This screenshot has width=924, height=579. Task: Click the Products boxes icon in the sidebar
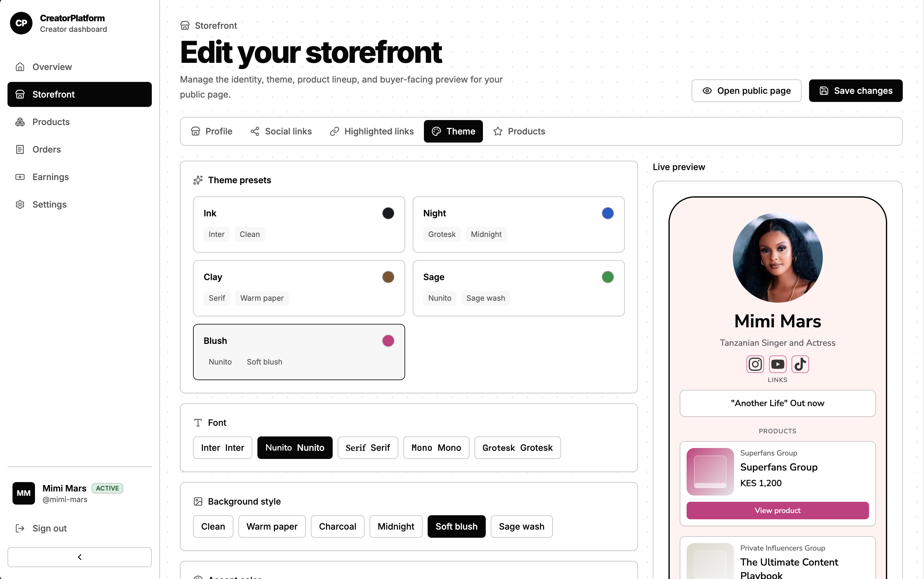click(x=20, y=122)
